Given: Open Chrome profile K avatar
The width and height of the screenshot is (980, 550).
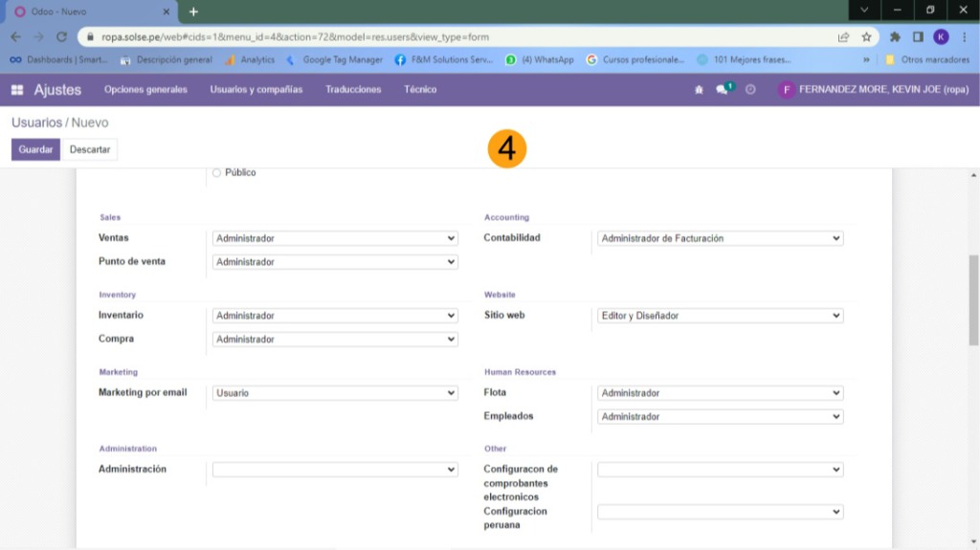Looking at the screenshot, I should point(941,37).
